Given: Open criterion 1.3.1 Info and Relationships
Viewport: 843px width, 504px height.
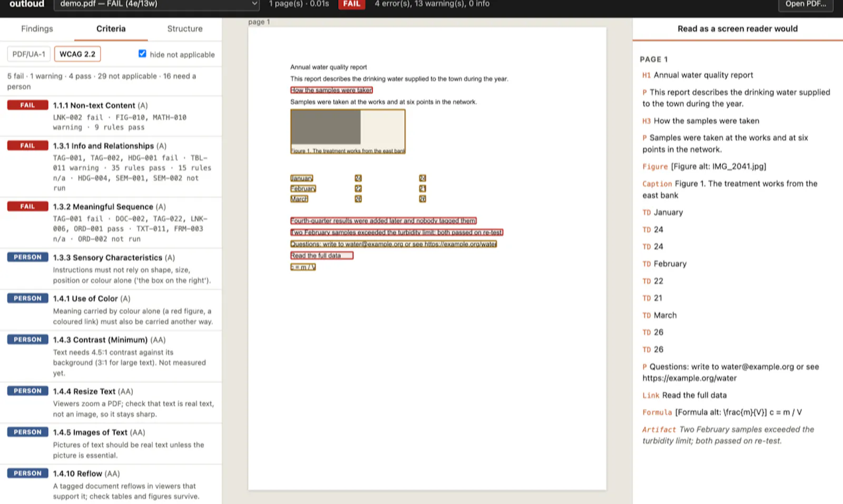Looking at the screenshot, I should click(111, 166).
